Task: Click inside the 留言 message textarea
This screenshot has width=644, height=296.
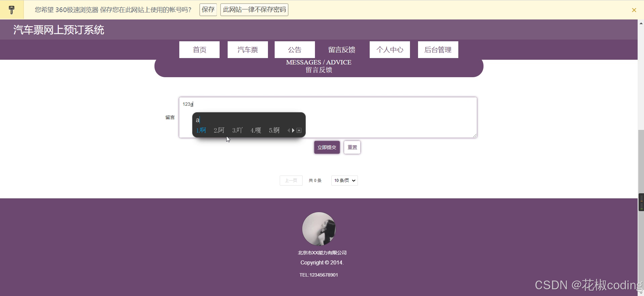Action: [x=328, y=117]
